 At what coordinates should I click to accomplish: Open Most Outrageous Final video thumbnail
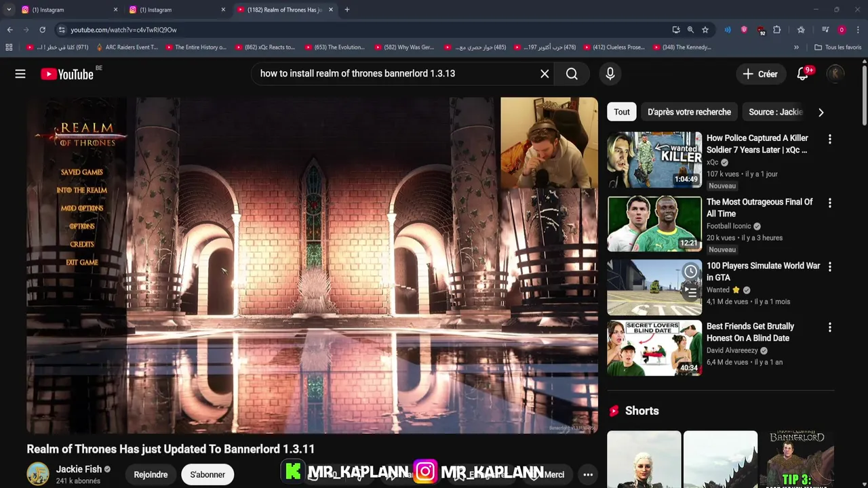[x=654, y=224]
